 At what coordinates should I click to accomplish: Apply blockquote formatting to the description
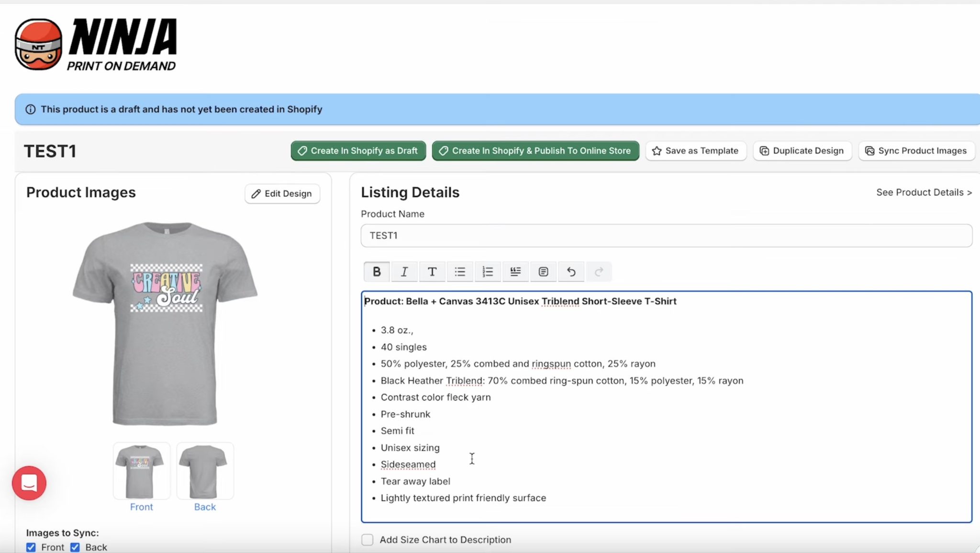[515, 271]
